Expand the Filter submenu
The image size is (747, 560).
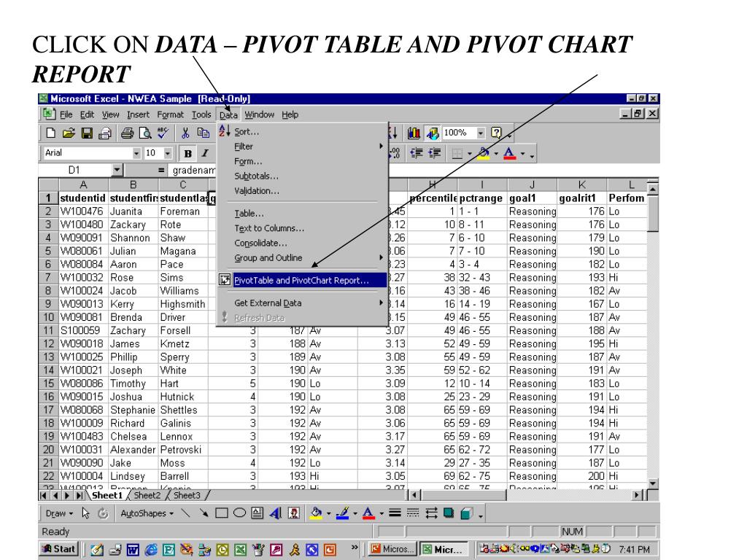[302, 146]
